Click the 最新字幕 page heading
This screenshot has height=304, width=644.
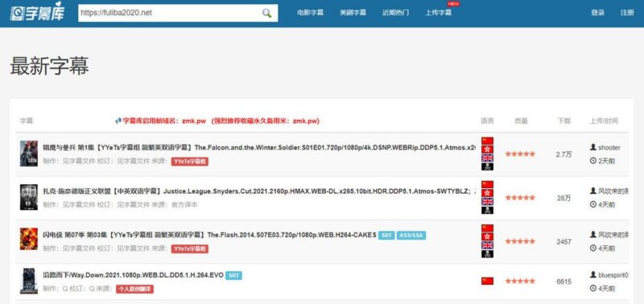pyautogui.click(x=49, y=66)
